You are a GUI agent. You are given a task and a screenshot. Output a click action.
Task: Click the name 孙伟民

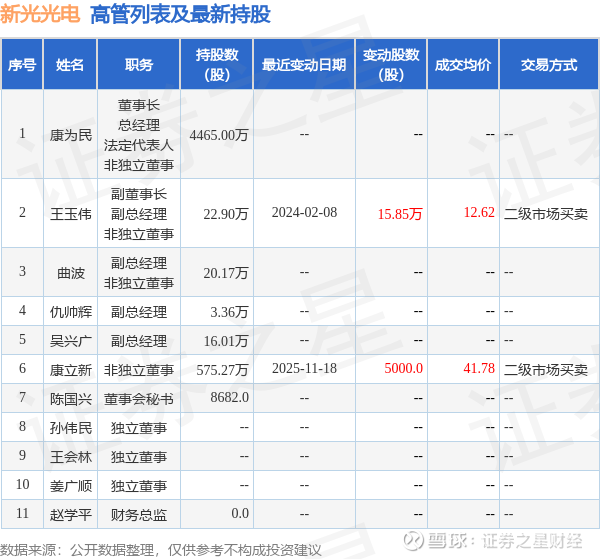71,428
